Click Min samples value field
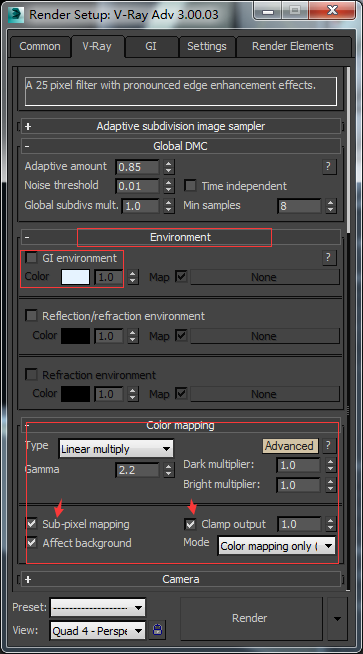This screenshot has height=654, width=363. click(299, 206)
